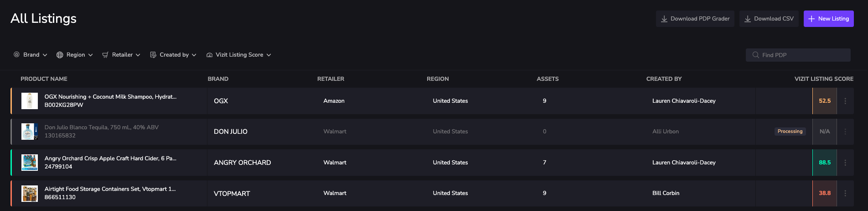The height and width of the screenshot is (211, 868).
Task: Expand the Vizit Listing Score filter
Action: click(238, 55)
